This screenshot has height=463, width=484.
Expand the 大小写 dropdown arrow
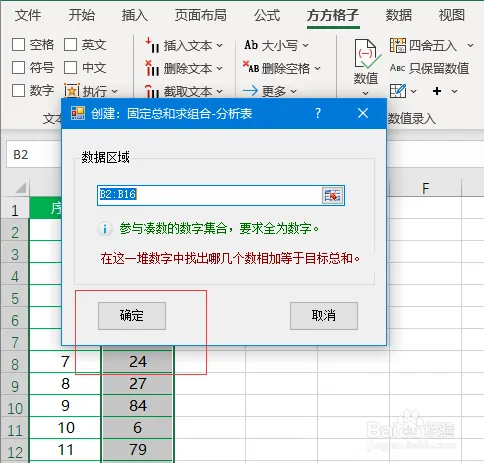(x=305, y=45)
